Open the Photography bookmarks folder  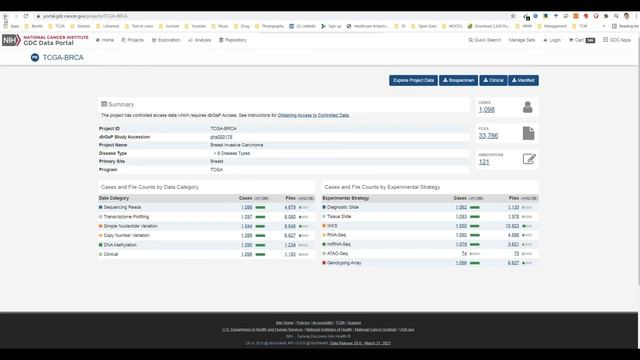(269, 26)
